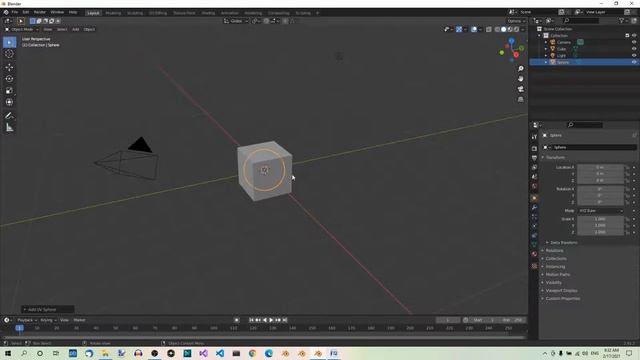
Task: Expand the Camera item in outliner
Action: [x=546, y=42]
